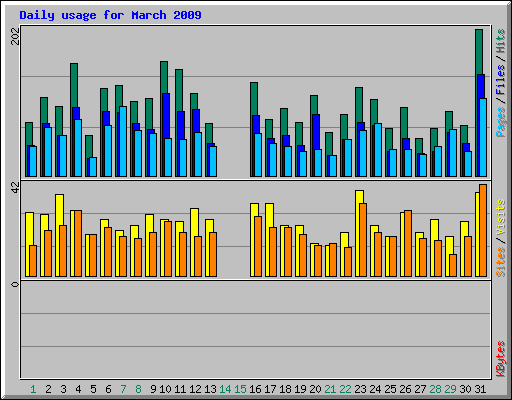Click day 15 weekend label
This screenshot has height=400, width=512.
[x=240, y=389]
